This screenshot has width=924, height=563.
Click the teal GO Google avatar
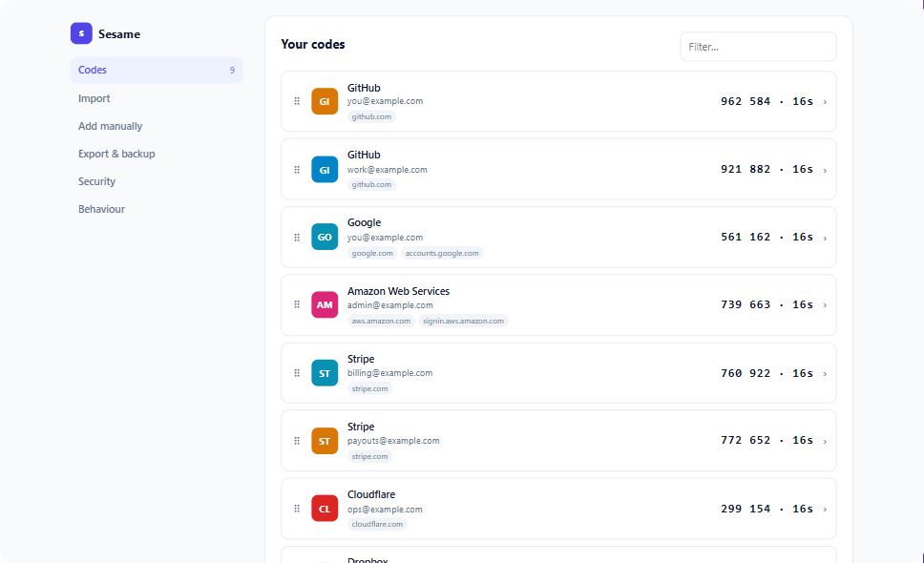tap(325, 237)
